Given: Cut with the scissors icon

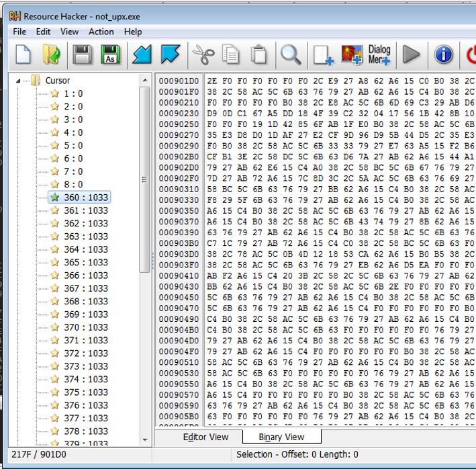Looking at the screenshot, I should (203, 54).
